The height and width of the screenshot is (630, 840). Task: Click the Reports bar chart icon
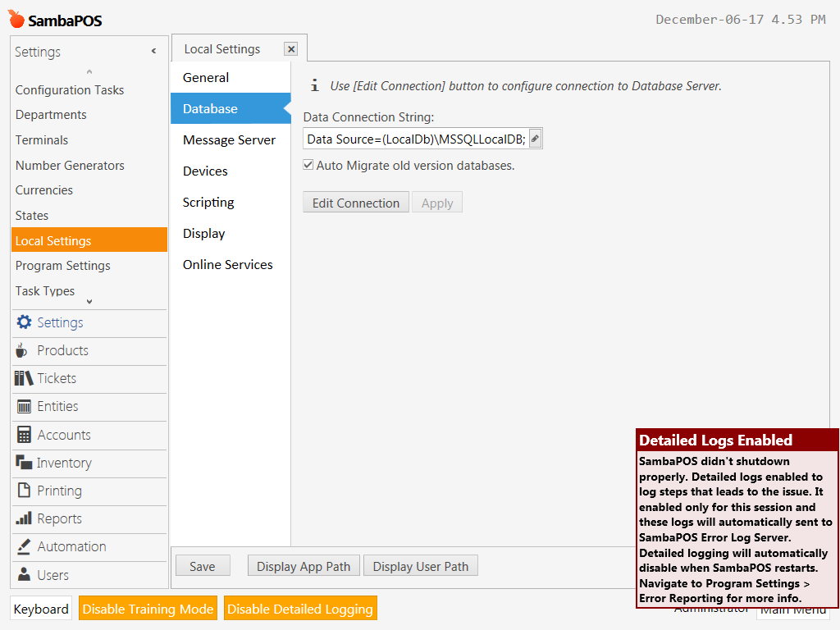(24, 518)
